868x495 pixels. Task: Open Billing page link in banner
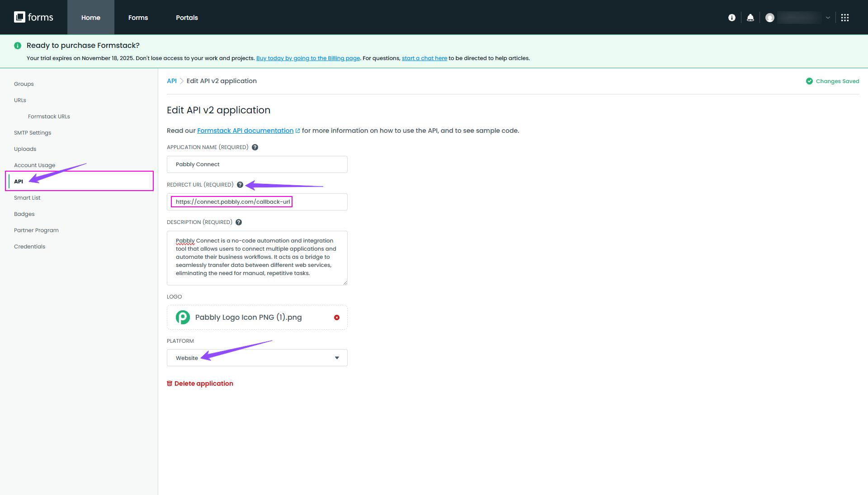(308, 58)
